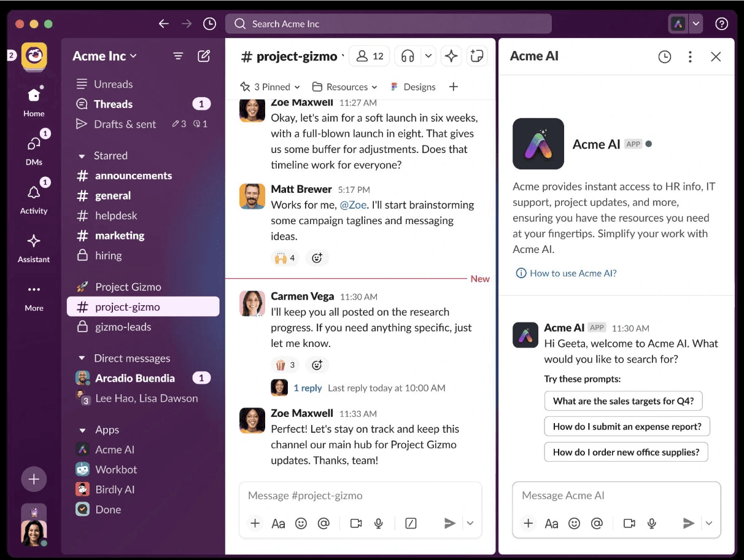Collapse the Starred section
Screen dimensions: 744x560
[82, 156]
